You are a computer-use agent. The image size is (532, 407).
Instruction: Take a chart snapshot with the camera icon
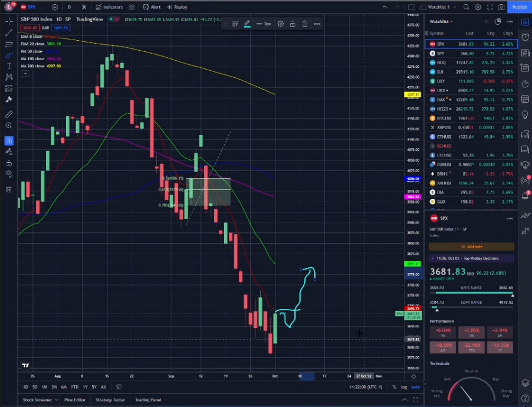coord(501,7)
